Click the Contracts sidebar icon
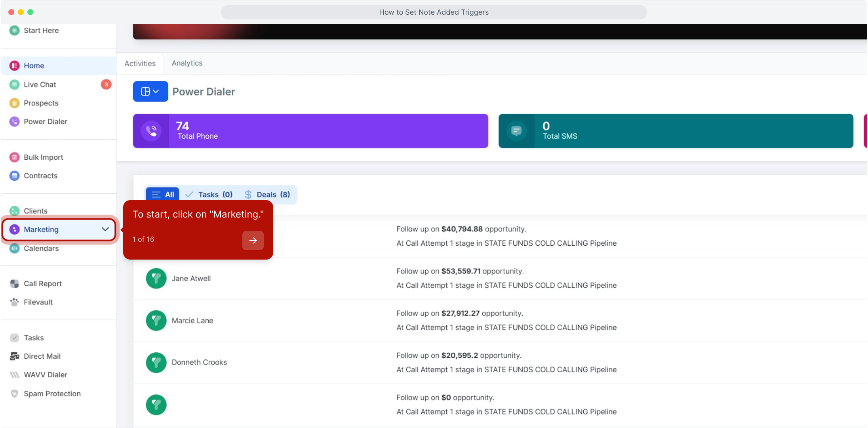The image size is (868, 428). 14,176
